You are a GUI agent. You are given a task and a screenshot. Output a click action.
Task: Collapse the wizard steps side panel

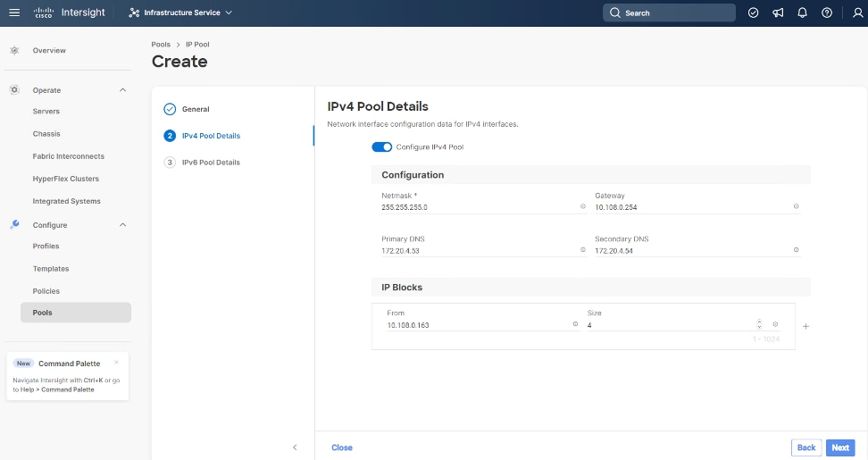(x=295, y=447)
